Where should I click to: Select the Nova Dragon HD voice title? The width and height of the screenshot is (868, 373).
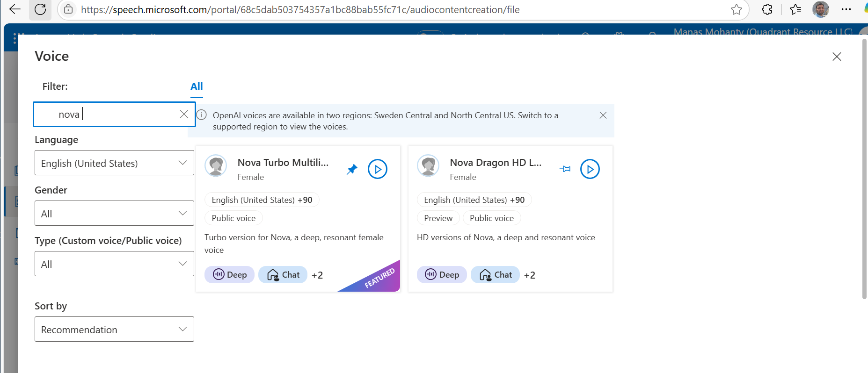click(x=496, y=163)
